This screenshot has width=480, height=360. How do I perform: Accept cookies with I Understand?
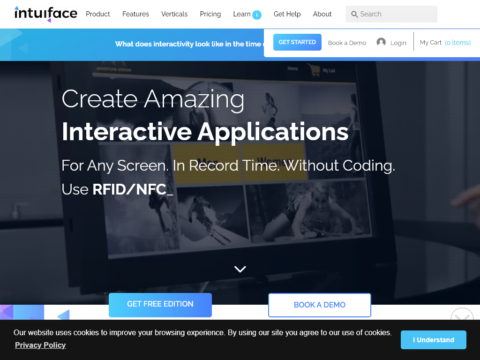click(x=433, y=340)
